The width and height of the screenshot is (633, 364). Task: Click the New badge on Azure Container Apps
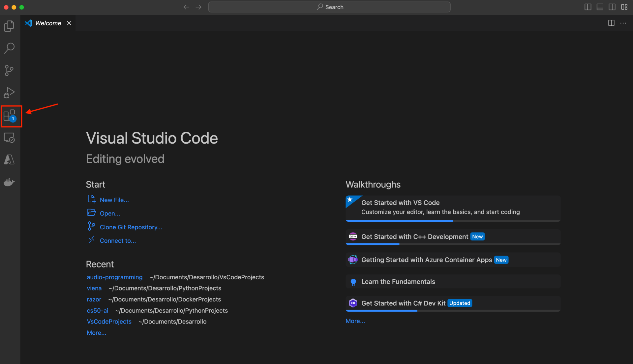[x=501, y=260]
